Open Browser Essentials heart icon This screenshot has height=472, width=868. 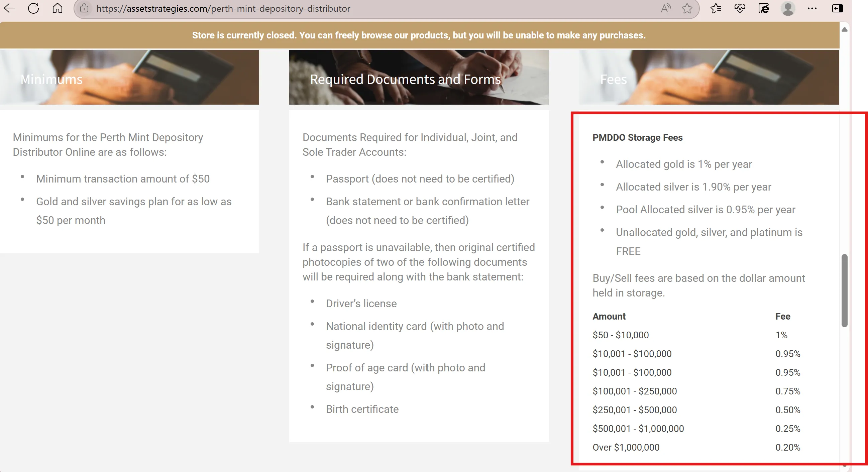click(x=740, y=8)
